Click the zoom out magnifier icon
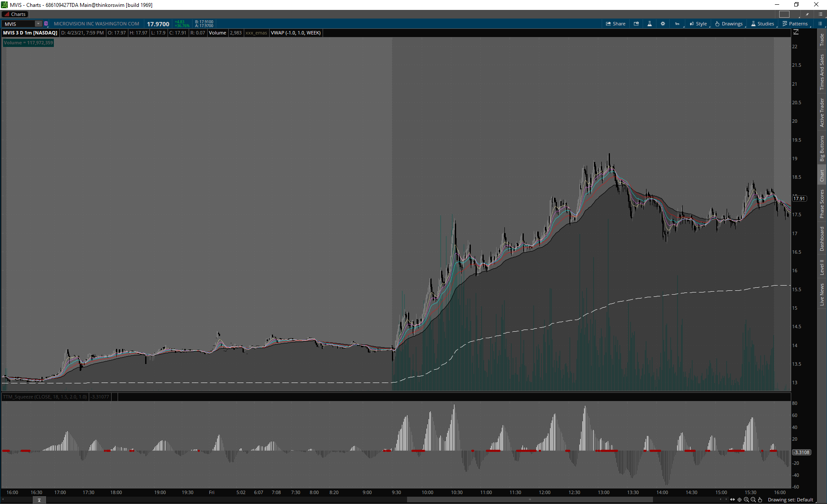This screenshot has height=504, width=827. pyautogui.click(x=753, y=500)
